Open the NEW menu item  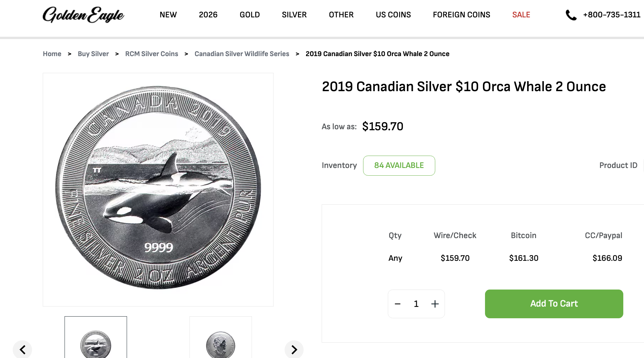coord(168,15)
